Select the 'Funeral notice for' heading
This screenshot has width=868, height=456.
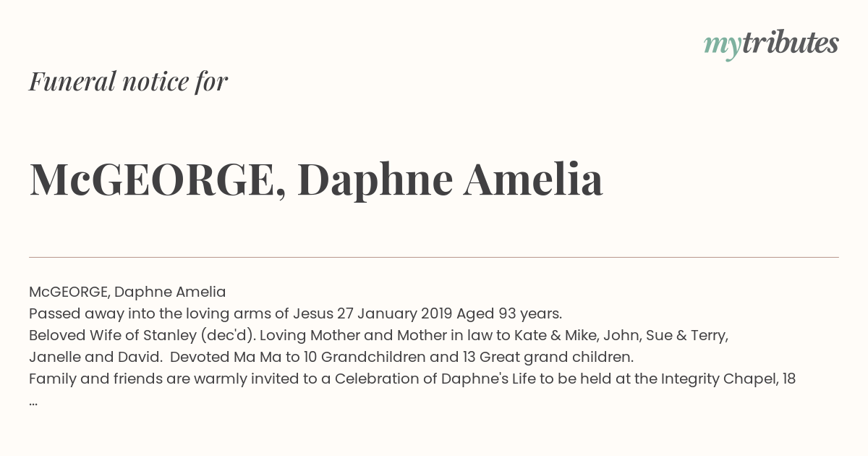coord(129,81)
